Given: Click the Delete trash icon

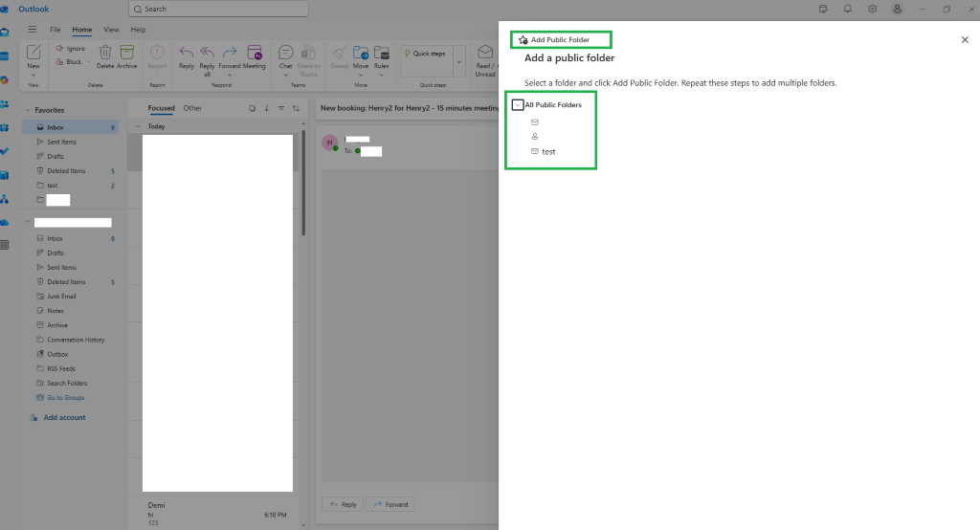Looking at the screenshot, I should pyautogui.click(x=105, y=52).
